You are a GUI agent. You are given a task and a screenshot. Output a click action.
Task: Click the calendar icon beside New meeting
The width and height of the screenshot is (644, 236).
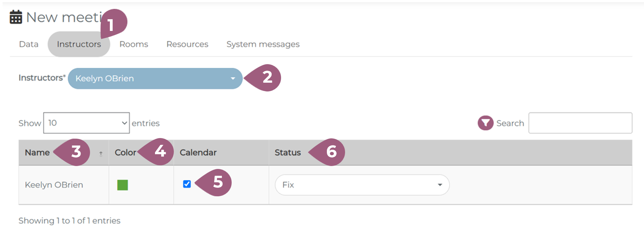[16, 17]
